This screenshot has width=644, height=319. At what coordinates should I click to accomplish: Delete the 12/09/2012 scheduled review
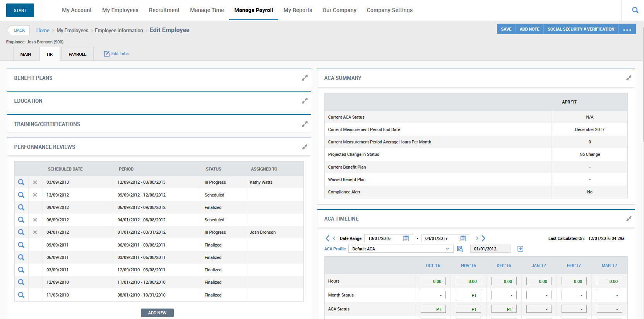(35, 195)
